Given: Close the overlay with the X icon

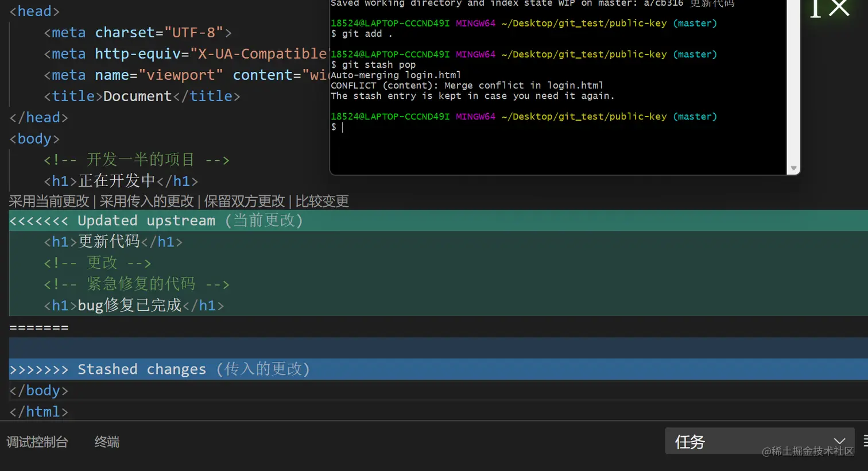Looking at the screenshot, I should tap(839, 8).
